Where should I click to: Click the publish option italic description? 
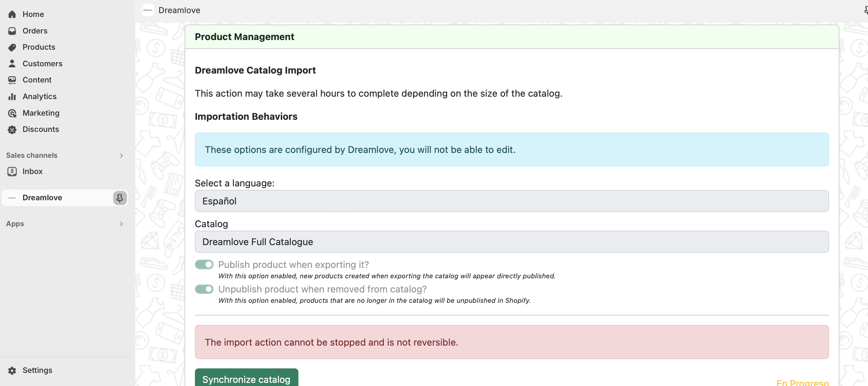click(387, 276)
